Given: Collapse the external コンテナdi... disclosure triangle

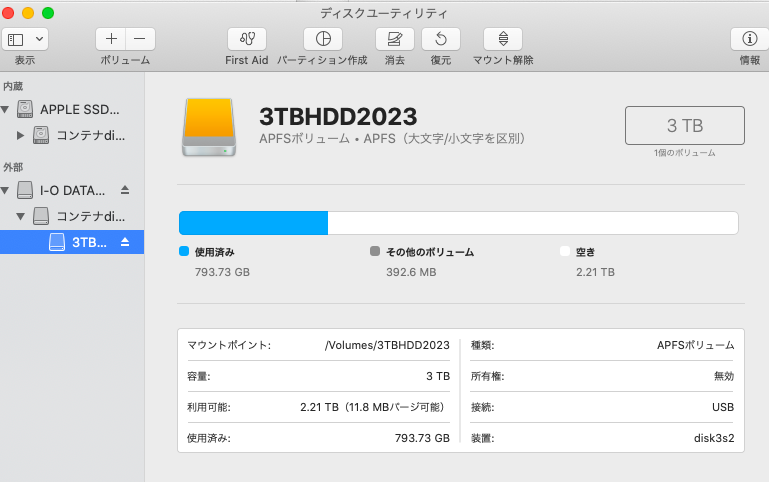Looking at the screenshot, I should pos(20,216).
